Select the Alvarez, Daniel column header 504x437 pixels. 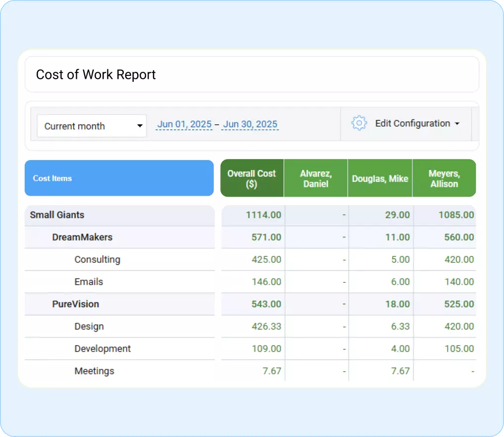tap(315, 178)
